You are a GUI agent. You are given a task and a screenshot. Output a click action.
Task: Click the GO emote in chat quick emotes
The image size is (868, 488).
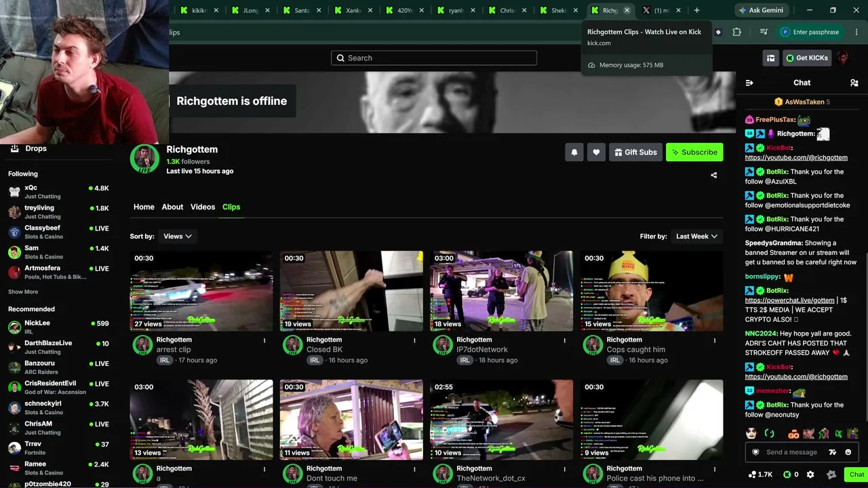click(x=793, y=434)
